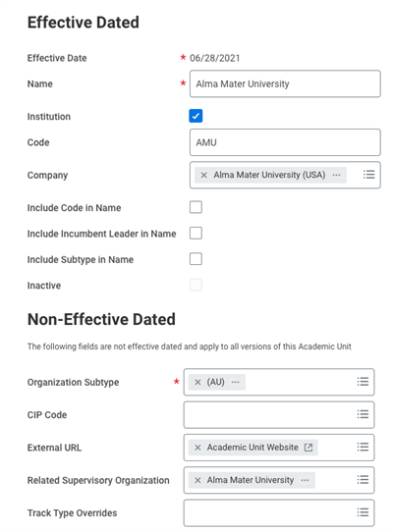
Task: Click the Include Incumbent Leader in Name label
Action: point(101,234)
